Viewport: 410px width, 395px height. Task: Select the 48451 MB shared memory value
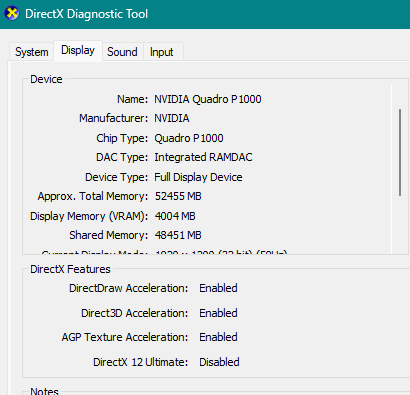(178, 235)
